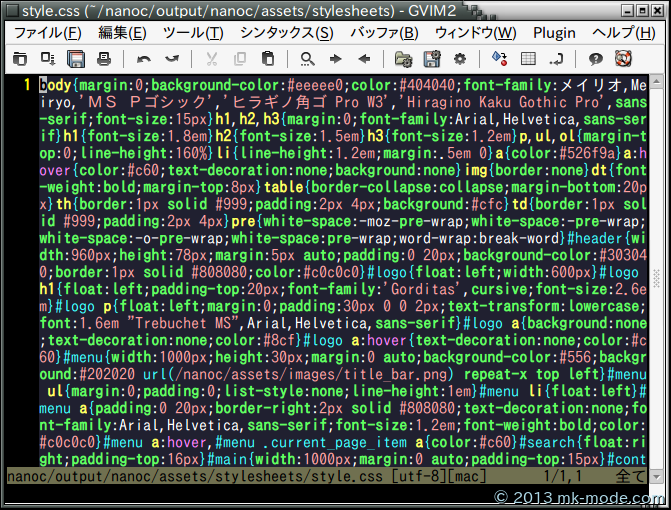Open the Plugin menu
This screenshot has width=671, height=510.
553,32
